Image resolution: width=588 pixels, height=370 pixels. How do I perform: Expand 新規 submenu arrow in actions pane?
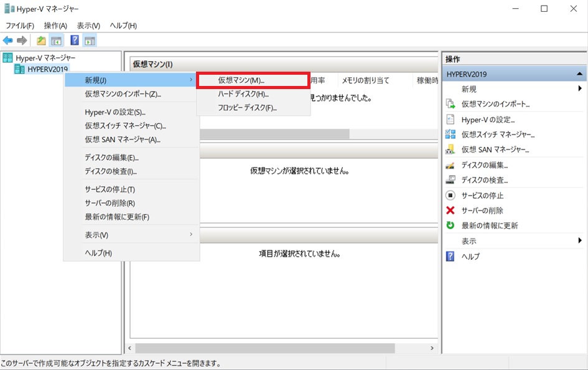point(580,88)
